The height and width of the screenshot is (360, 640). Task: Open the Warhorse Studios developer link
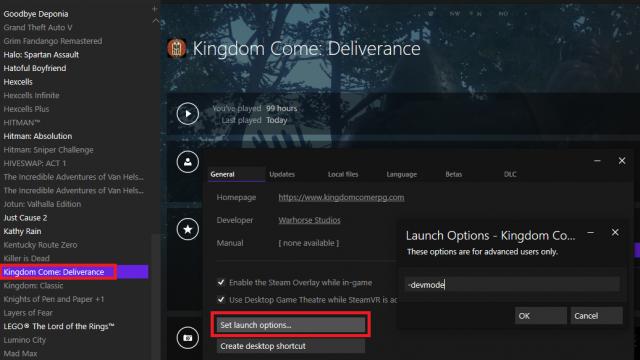point(309,220)
